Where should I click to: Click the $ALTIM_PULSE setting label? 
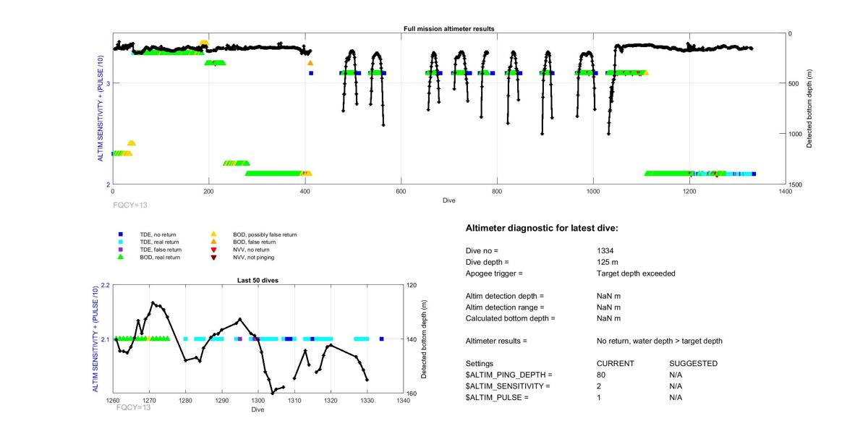[497, 398]
